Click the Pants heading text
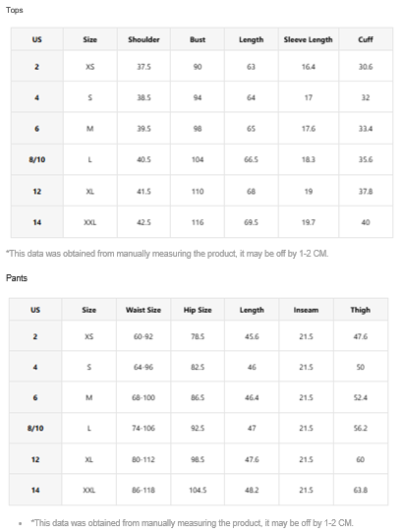 coord(17,278)
